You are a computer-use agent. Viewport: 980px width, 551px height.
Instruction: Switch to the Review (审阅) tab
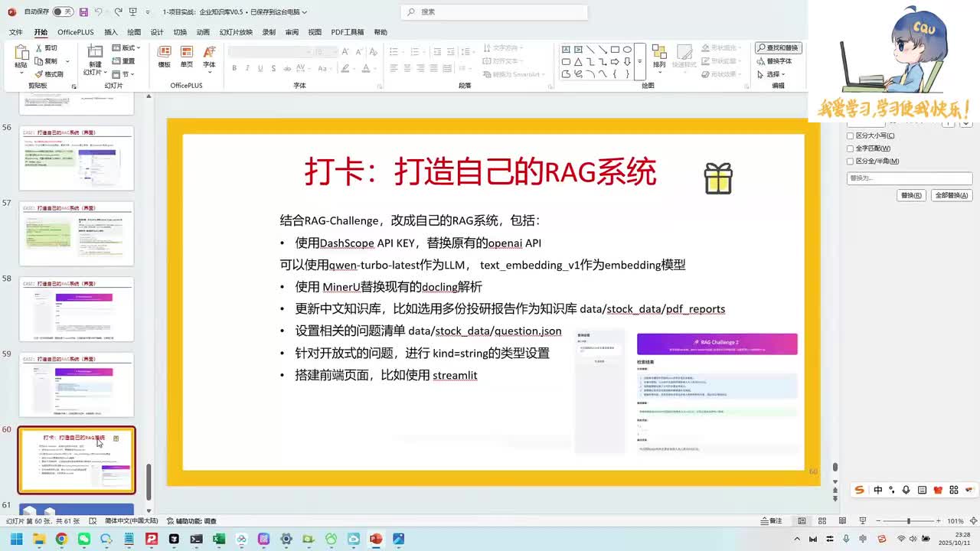292,32
